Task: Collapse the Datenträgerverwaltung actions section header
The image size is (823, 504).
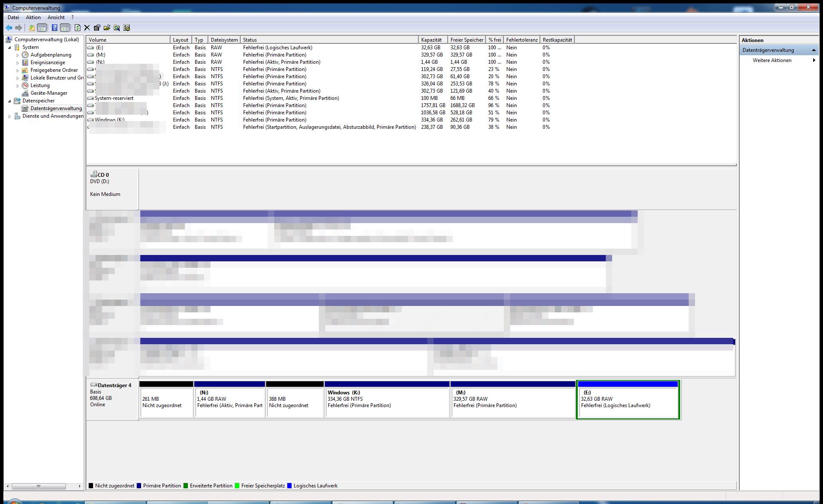Action: click(814, 50)
